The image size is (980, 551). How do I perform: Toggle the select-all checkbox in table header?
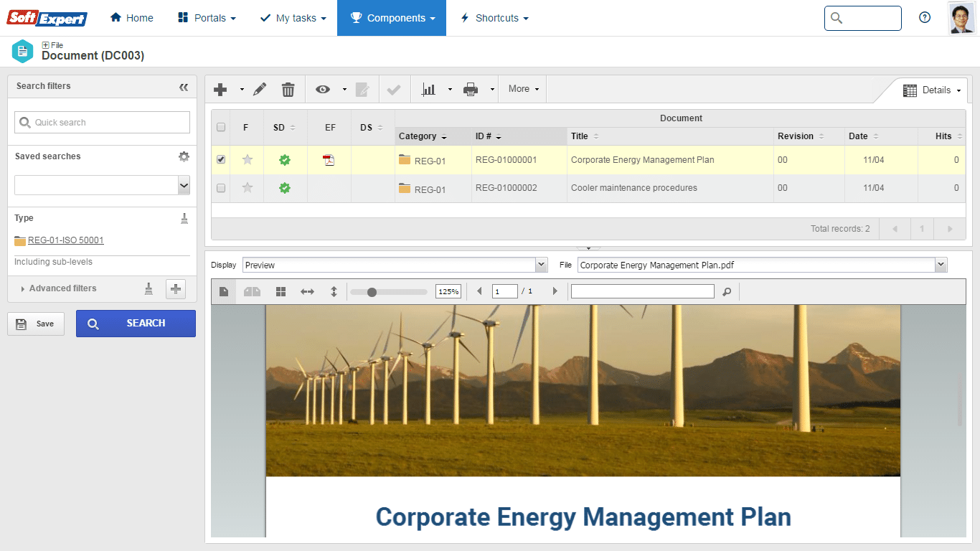[221, 127]
